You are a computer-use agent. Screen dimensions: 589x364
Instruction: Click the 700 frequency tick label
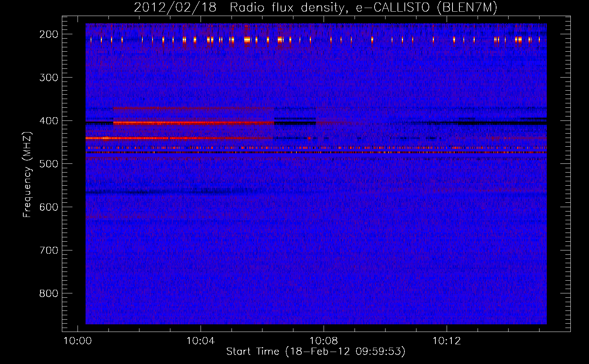[49, 250]
